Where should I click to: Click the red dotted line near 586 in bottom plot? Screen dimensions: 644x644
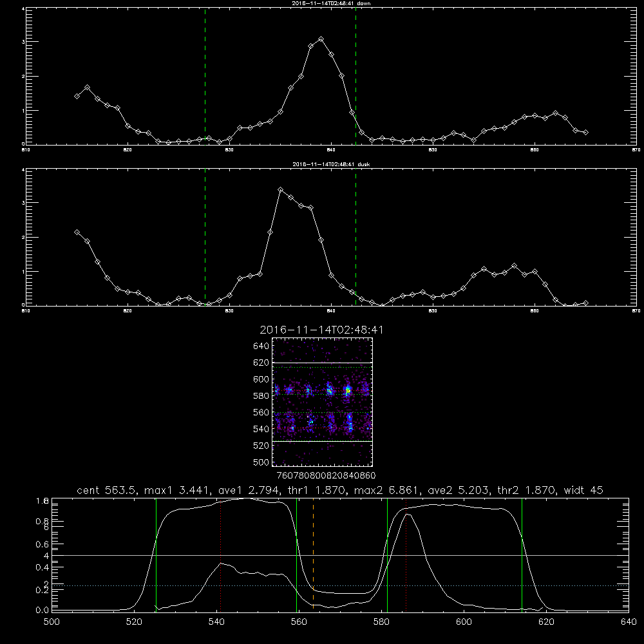[406, 554]
